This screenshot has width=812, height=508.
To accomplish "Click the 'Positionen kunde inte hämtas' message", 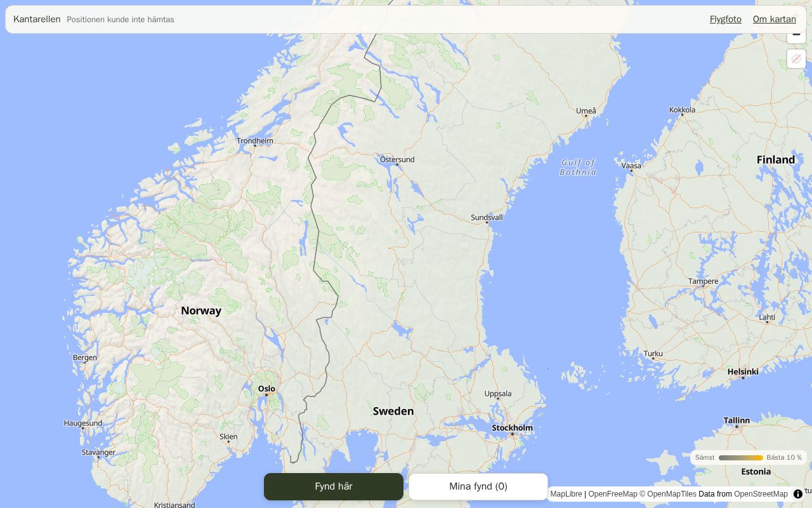I will (x=121, y=20).
